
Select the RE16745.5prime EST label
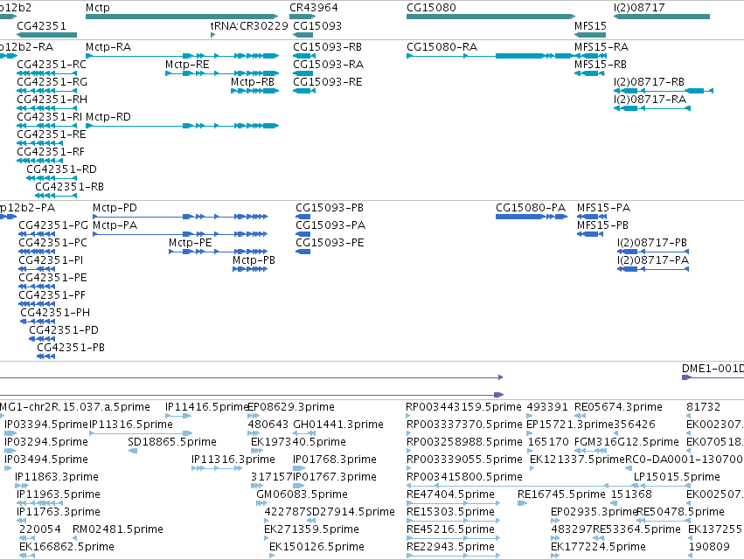(x=562, y=494)
